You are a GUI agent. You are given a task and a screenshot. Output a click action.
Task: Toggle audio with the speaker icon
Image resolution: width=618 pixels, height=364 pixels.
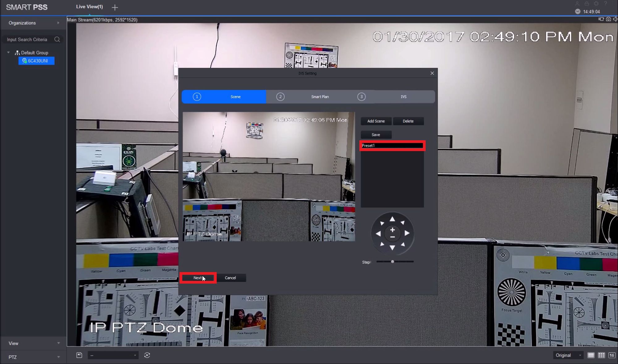pyautogui.click(x=615, y=19)
